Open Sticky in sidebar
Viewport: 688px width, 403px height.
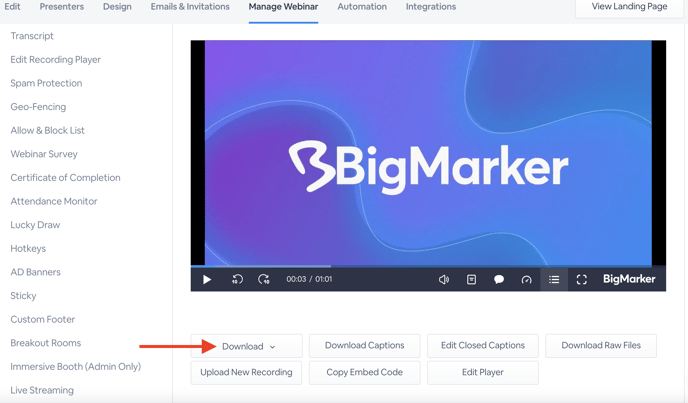tap(23, 296)
